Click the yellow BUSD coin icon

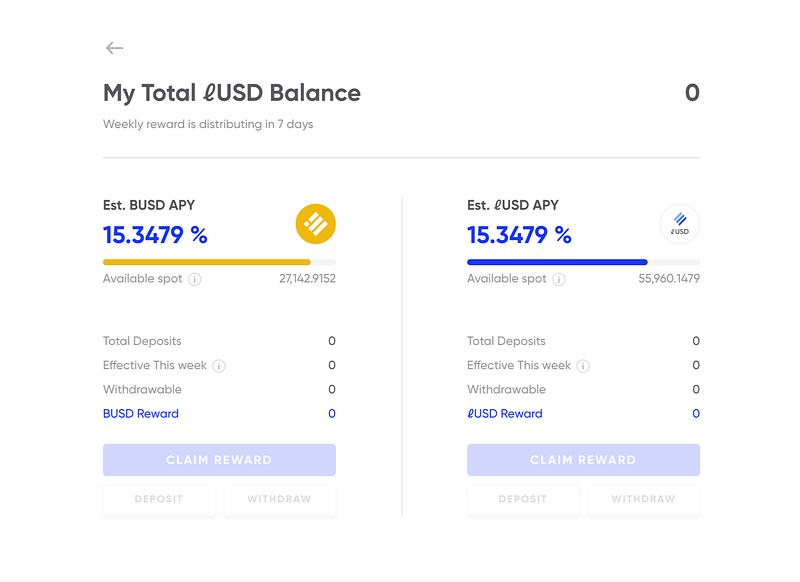point(315,224)
